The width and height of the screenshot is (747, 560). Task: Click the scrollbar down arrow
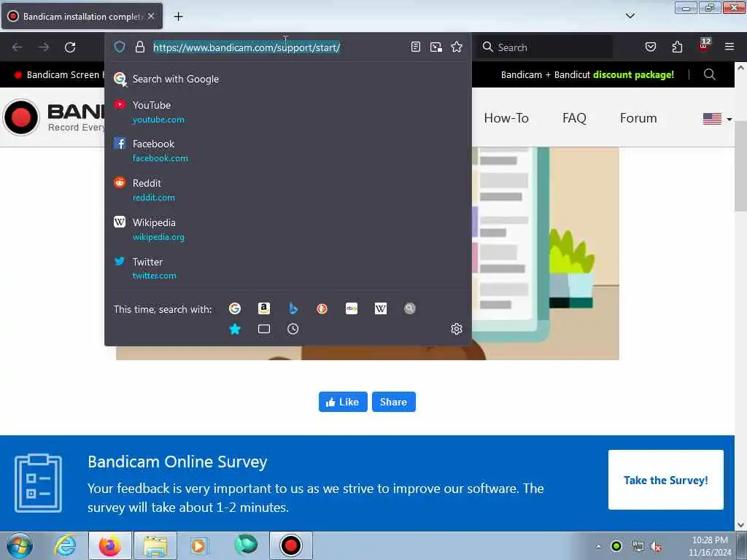740,525
